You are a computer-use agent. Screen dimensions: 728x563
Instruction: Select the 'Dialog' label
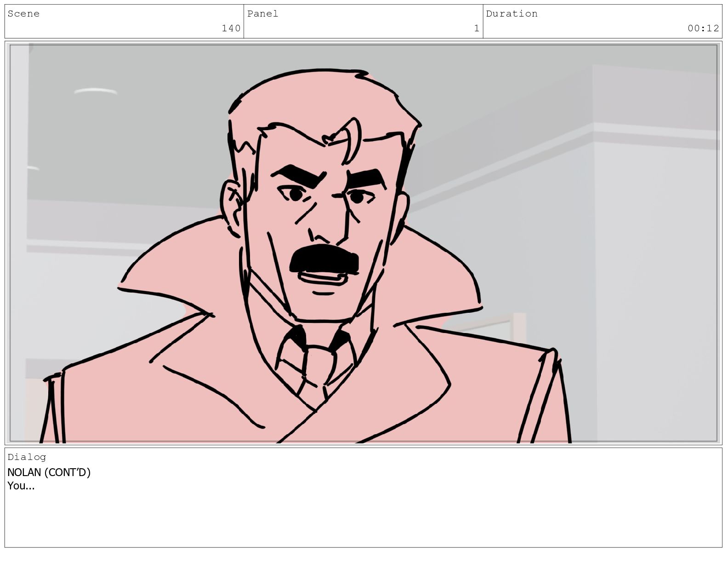pyautogui.click(x=27, y=457)
